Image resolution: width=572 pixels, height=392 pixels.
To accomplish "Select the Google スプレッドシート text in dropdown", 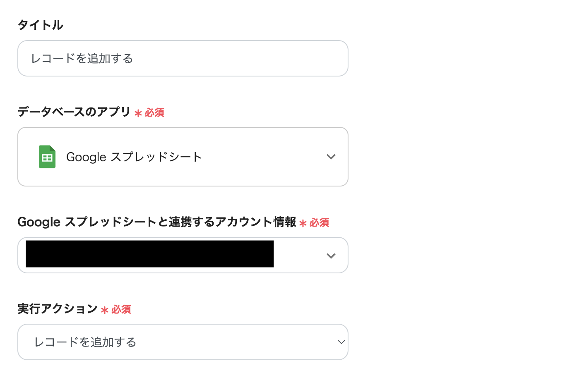I will (134, 157).
